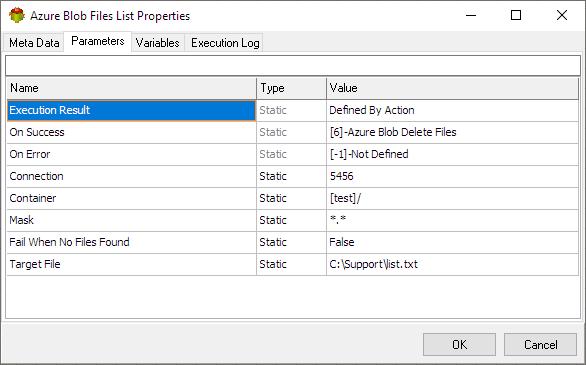
Task: Click the Defined By Action value
Action: click(x=453, y=110)
